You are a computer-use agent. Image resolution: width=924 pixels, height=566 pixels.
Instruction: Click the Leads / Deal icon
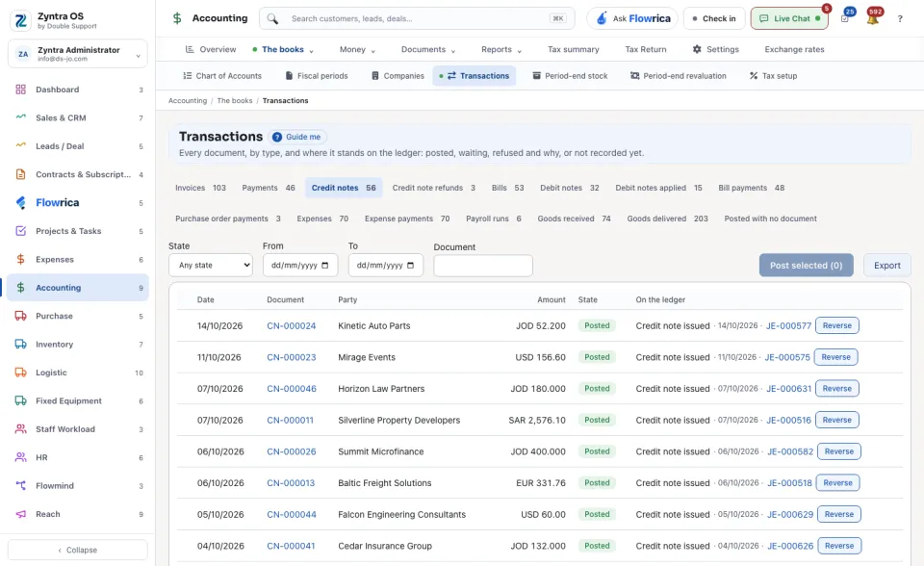20,146
